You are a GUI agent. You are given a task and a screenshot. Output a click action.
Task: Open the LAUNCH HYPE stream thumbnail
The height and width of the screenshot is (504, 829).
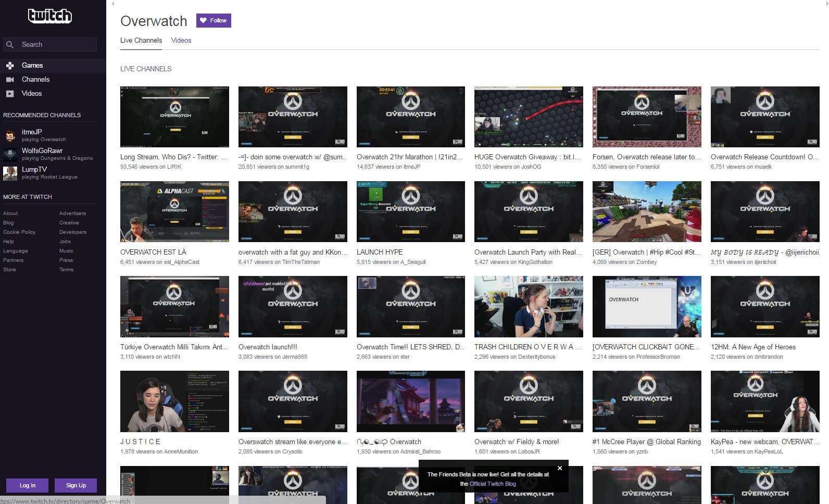pyautogui.click(x=411, y=211)
